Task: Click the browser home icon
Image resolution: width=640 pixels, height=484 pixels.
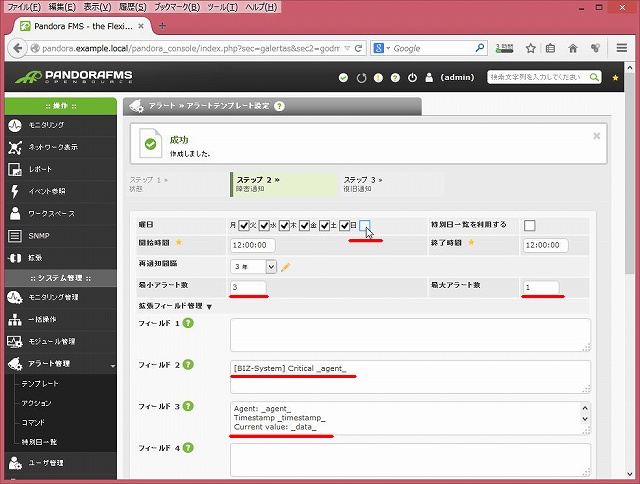Action: point(573,49)
